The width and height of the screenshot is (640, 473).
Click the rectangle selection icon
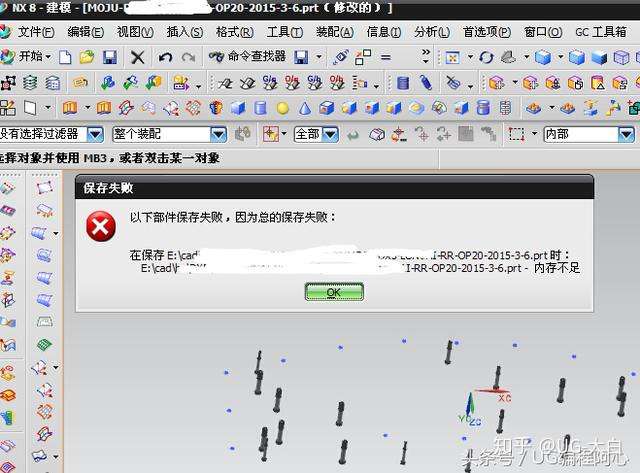point(516,134)
